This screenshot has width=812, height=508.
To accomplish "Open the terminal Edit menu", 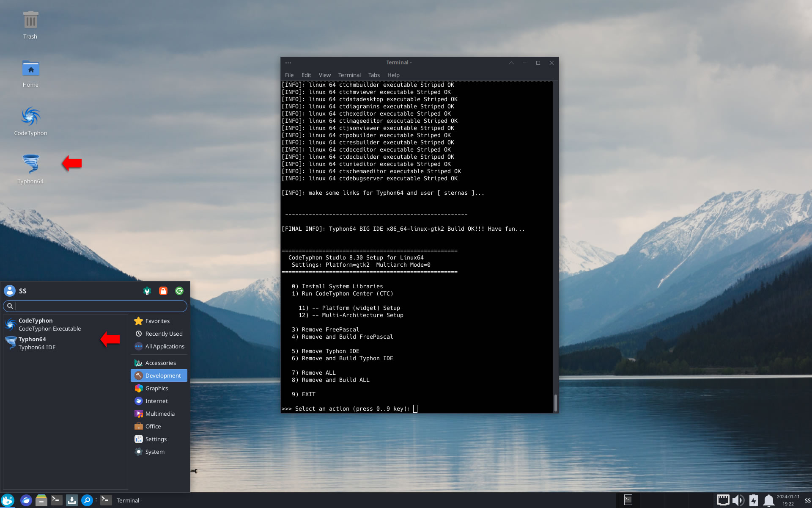I will pos(306,75).
